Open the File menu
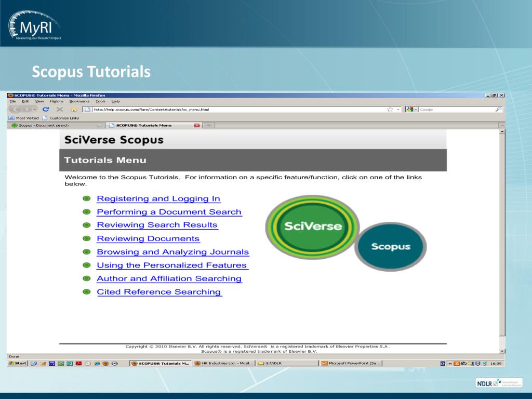The height and width of the screenshot is (399, 532). (12, 101)
